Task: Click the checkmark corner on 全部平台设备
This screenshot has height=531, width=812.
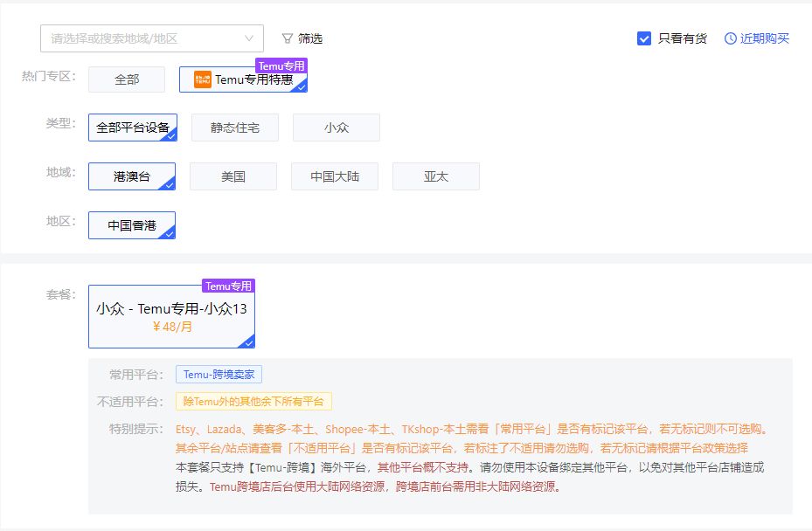Action: click(x=170, y=134)
